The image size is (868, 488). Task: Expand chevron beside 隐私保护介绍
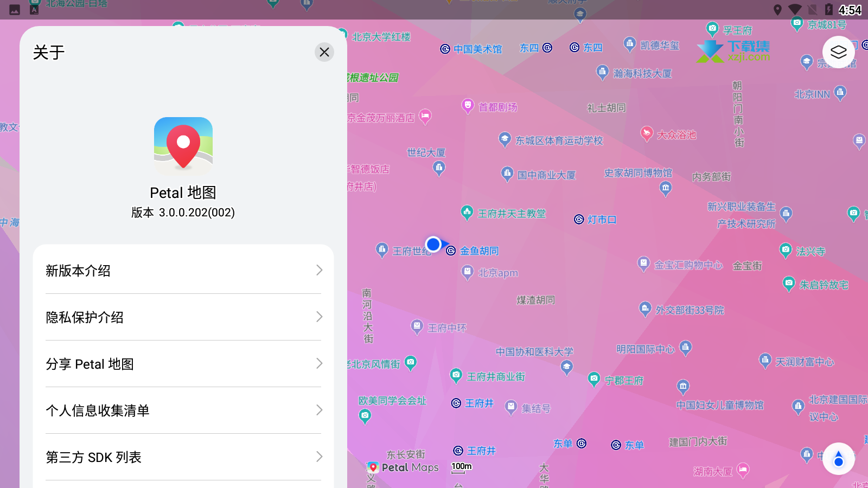[x=319, y=317]
